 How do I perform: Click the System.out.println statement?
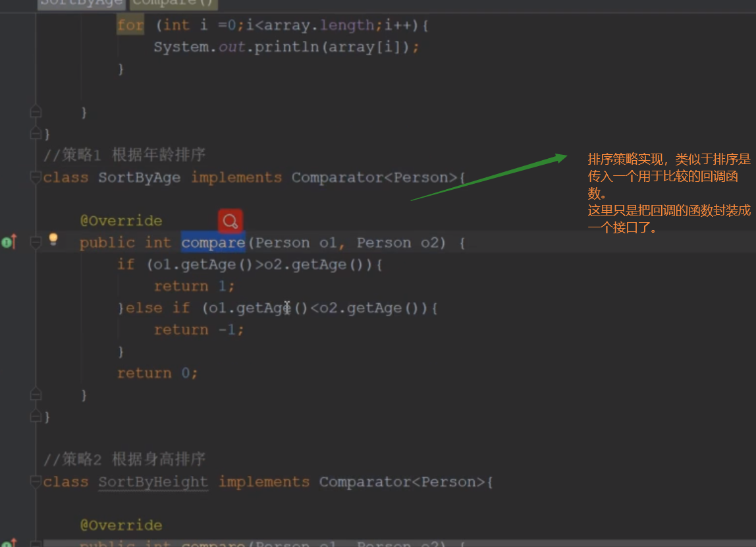point(286,47)
